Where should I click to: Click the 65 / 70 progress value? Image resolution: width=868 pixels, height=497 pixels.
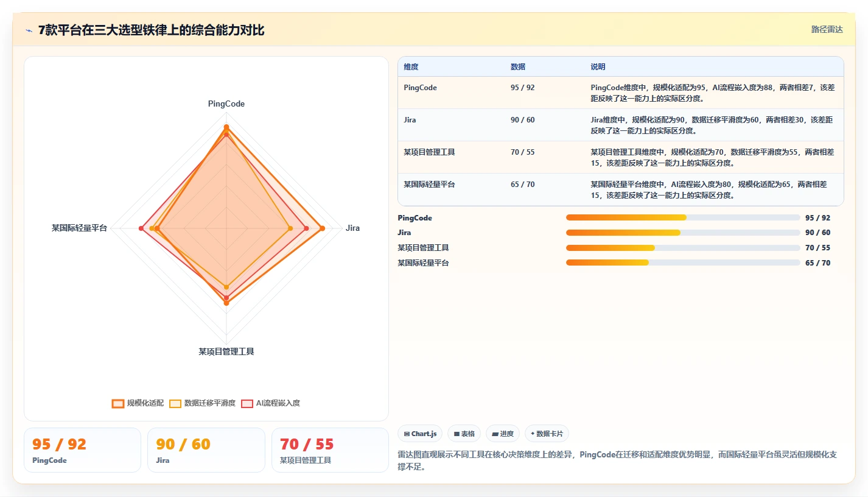(817, 263)
